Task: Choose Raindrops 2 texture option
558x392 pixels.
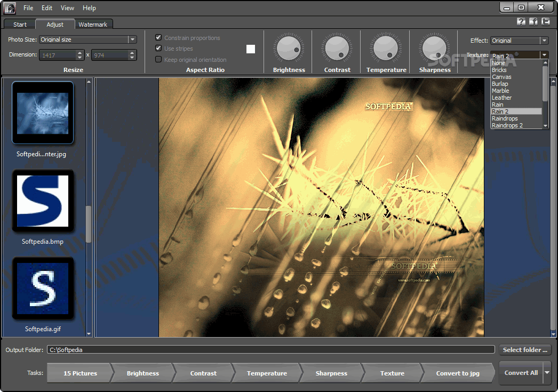Action: point(516,125)
